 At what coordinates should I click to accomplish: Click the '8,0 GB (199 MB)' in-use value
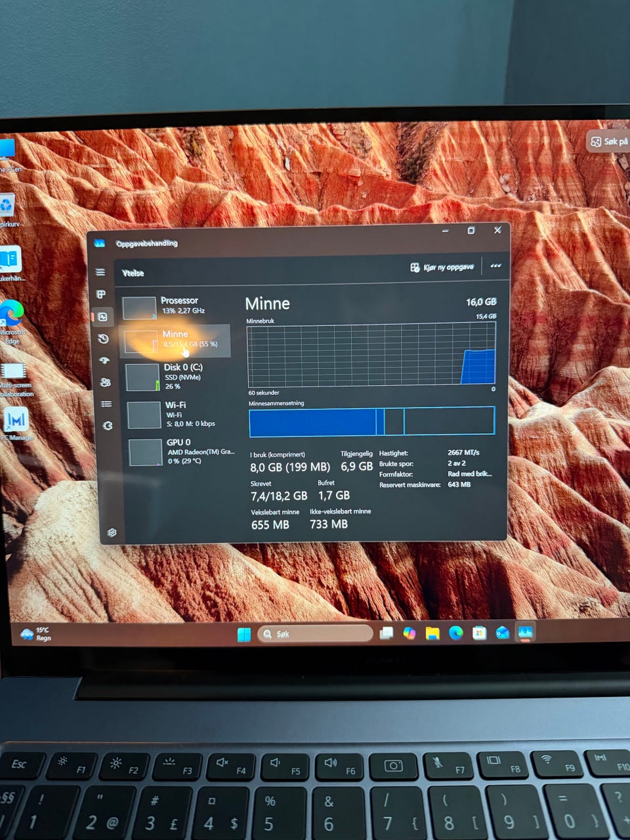coord(290,467)
